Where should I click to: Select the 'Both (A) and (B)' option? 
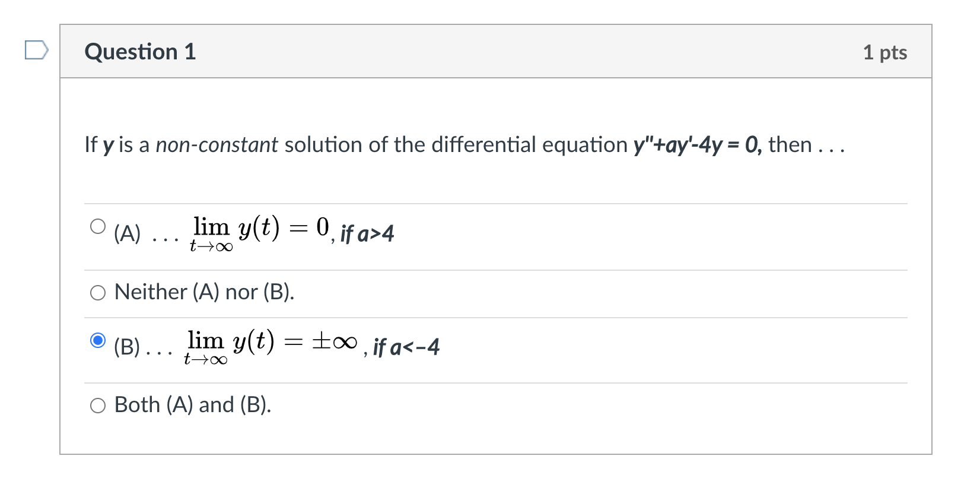click(98, 406)
